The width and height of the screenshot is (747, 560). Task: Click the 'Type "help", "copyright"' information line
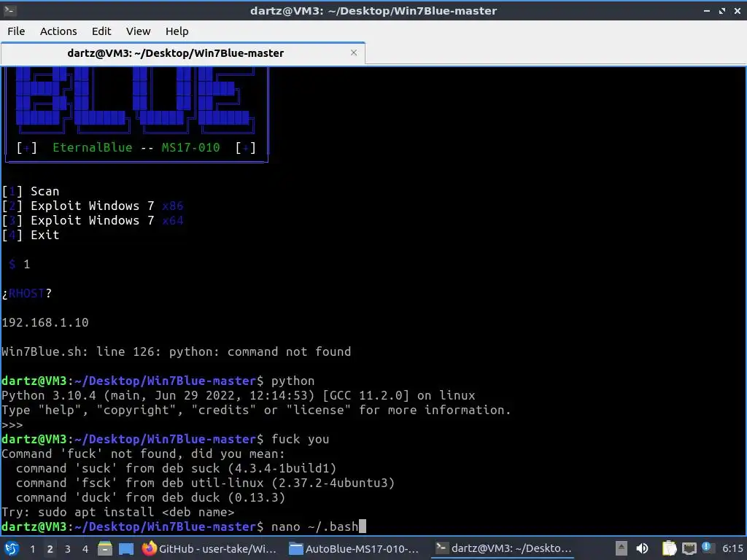point(256,411)
